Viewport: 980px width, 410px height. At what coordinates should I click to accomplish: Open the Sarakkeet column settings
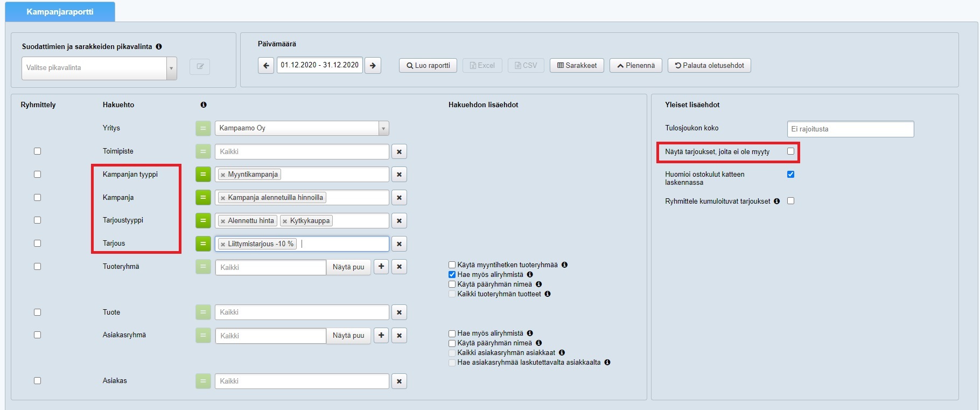[577, 66]
